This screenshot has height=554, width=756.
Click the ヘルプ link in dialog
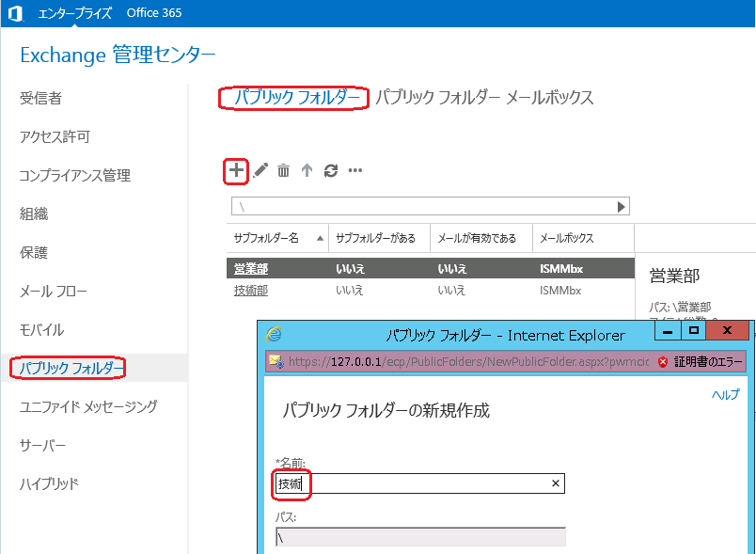[725, 396]
